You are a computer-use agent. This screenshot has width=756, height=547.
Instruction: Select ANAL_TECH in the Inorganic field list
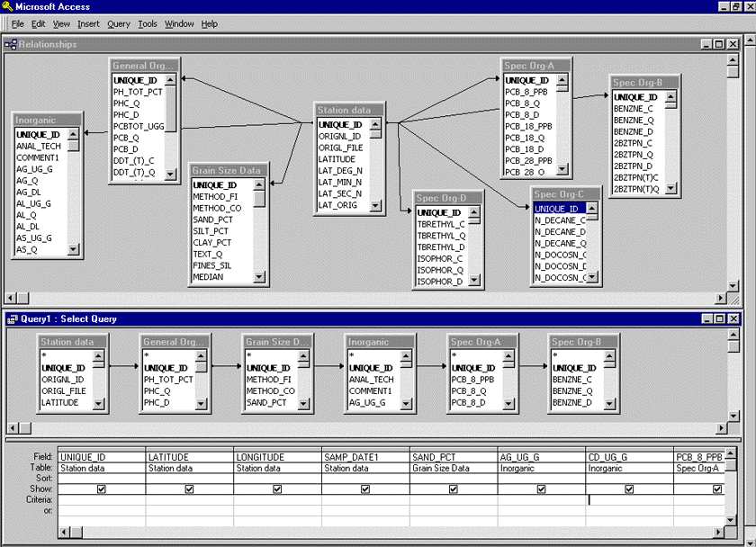[x=38, y=146]
